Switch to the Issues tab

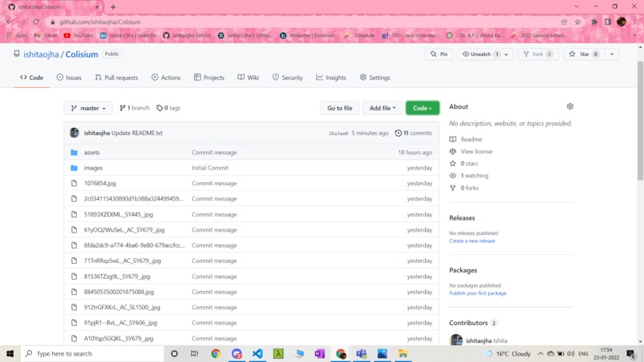coord(69,78)
